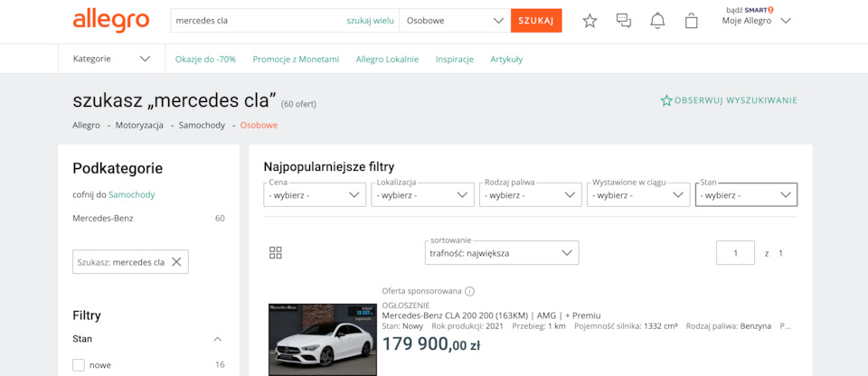The width and height of the screenshot is (868, 376).
Task: Clear the 'Szukasz: mercedes cla' filter with X
Action: tap(176, 262)
